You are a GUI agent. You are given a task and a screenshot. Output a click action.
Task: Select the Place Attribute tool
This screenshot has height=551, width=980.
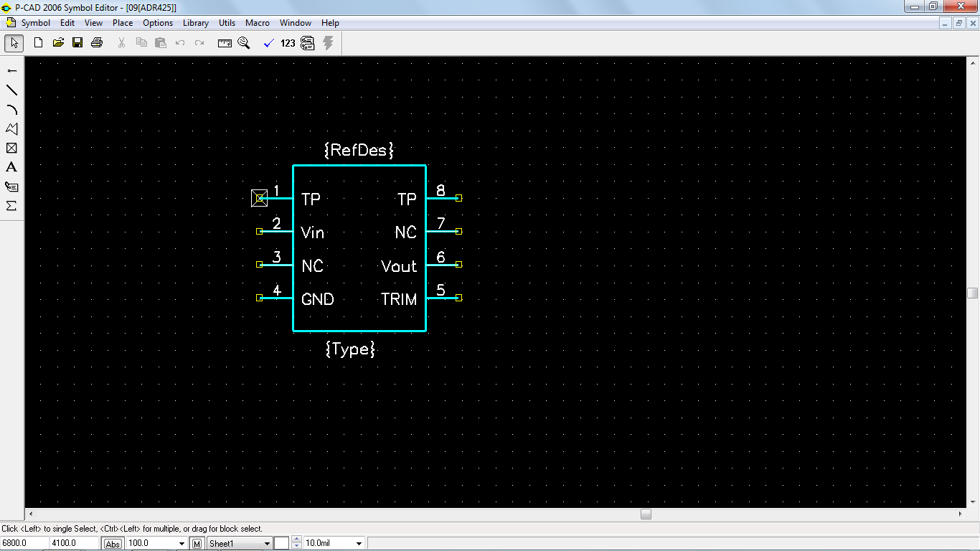[x=11, y=187]
